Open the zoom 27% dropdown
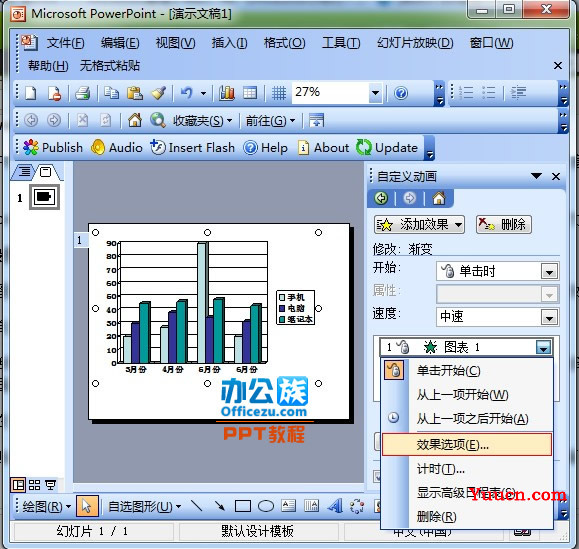 [375, 93]
